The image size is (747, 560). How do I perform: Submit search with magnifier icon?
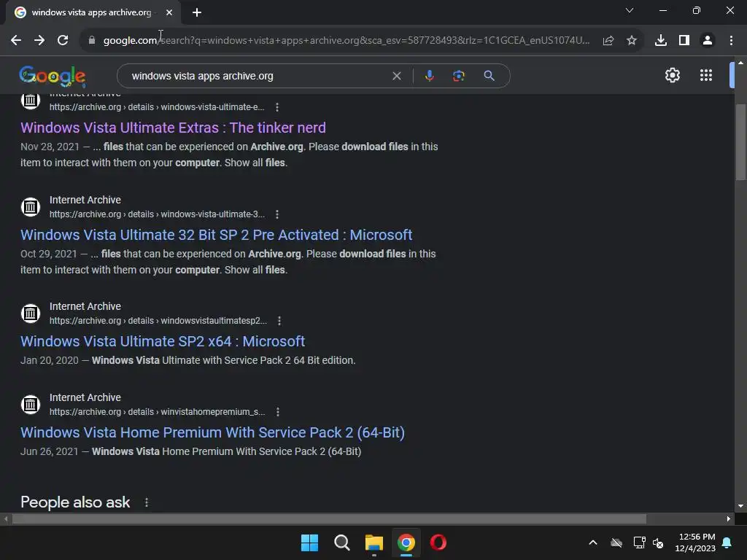coord(489,76)
